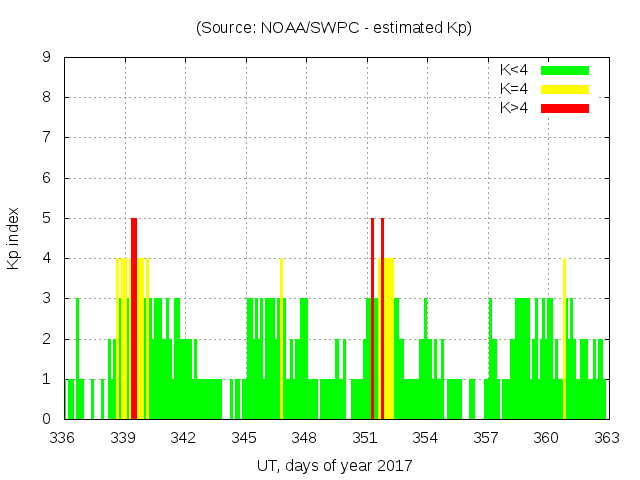Click the wide red bar after day 339
This screenshot has width=640, height=480.
134,318
